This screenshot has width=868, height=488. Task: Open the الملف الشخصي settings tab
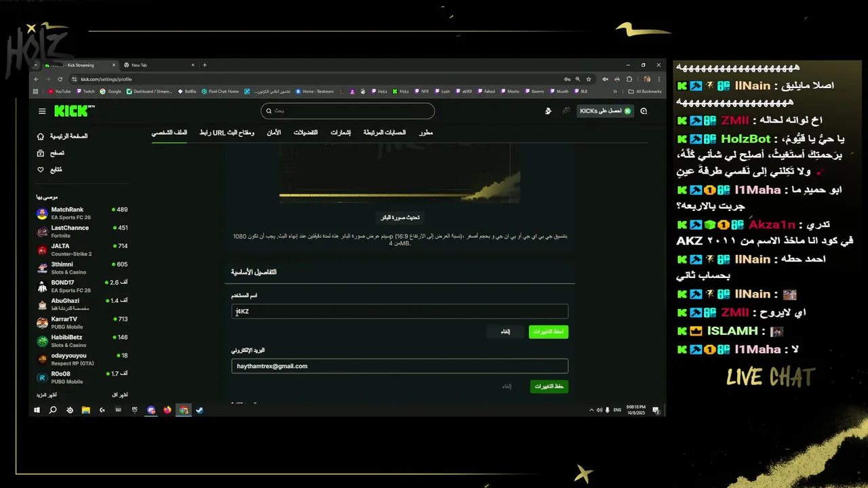point(169,133)
